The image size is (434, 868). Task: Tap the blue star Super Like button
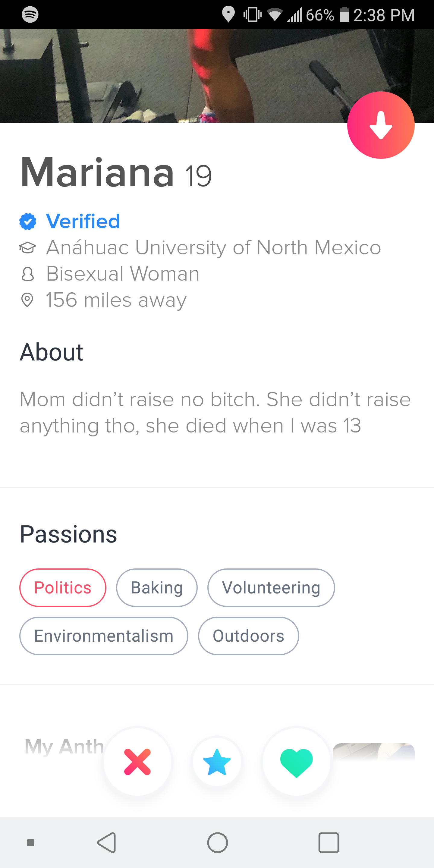pos(217,762)
